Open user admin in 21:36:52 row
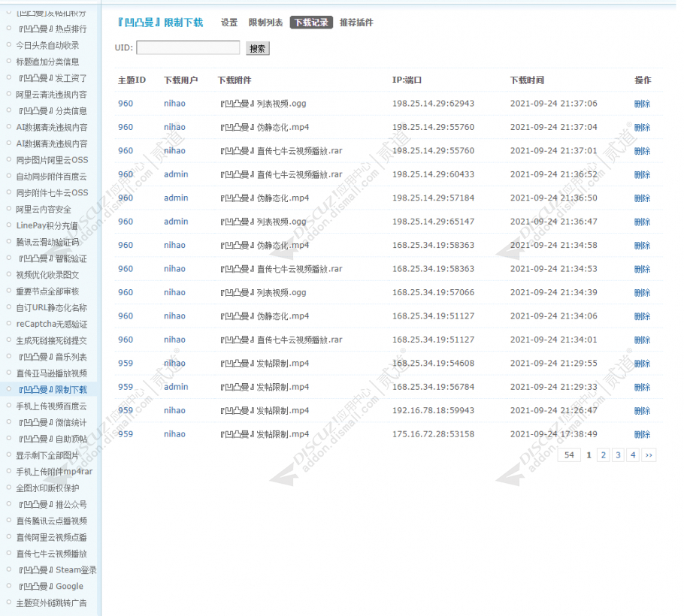This screenshot has height=616, width=684. (176, 174)
